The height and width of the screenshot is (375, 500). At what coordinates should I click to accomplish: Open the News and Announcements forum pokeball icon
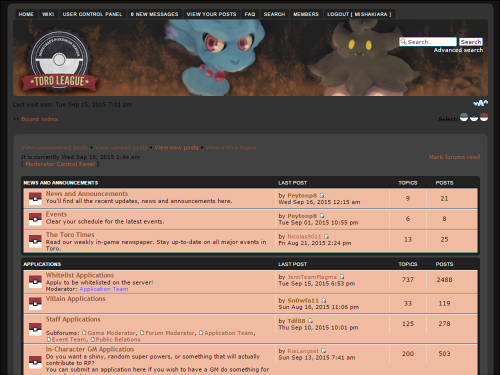[x=35, y=199]
